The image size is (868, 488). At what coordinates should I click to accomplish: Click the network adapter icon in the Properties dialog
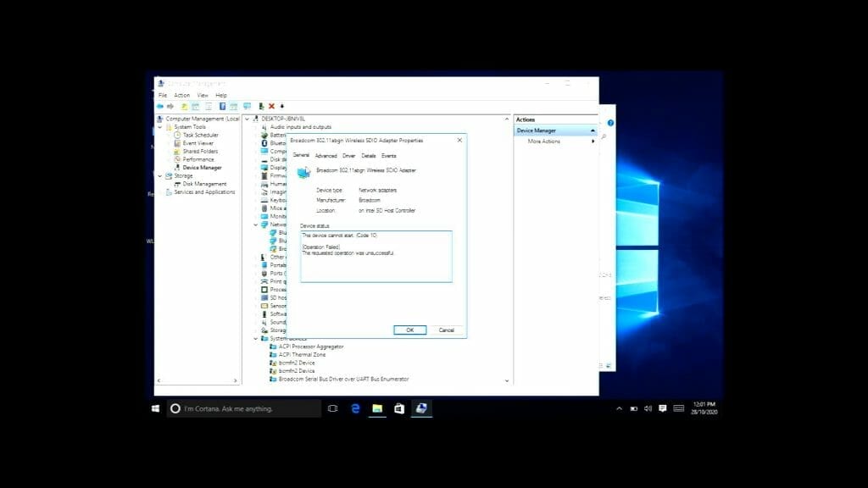[302, 170]
